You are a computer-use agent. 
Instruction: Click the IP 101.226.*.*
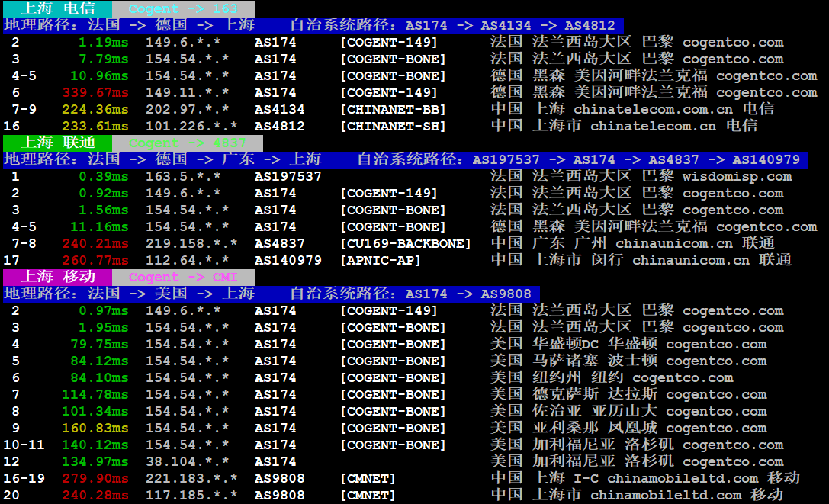pos(191,127)
